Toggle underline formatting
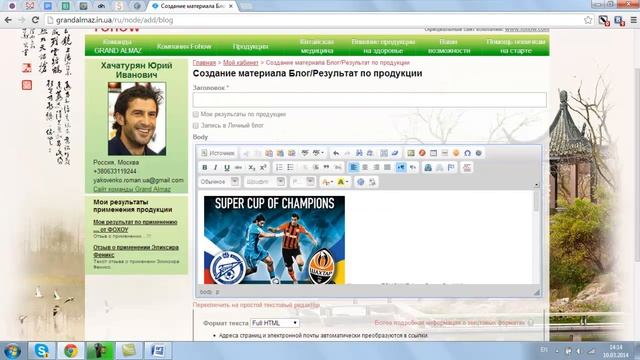This screenshot has height=360, width=640. (x=227, y=167)
